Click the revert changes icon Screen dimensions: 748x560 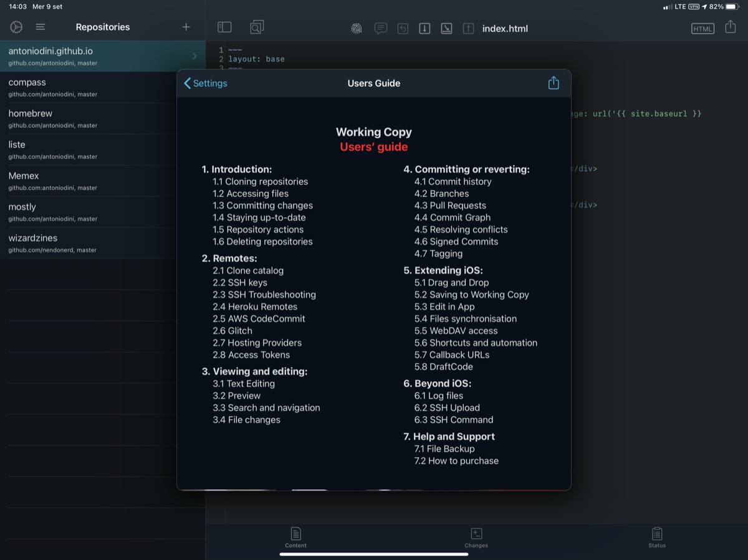(x=403, y=28)
